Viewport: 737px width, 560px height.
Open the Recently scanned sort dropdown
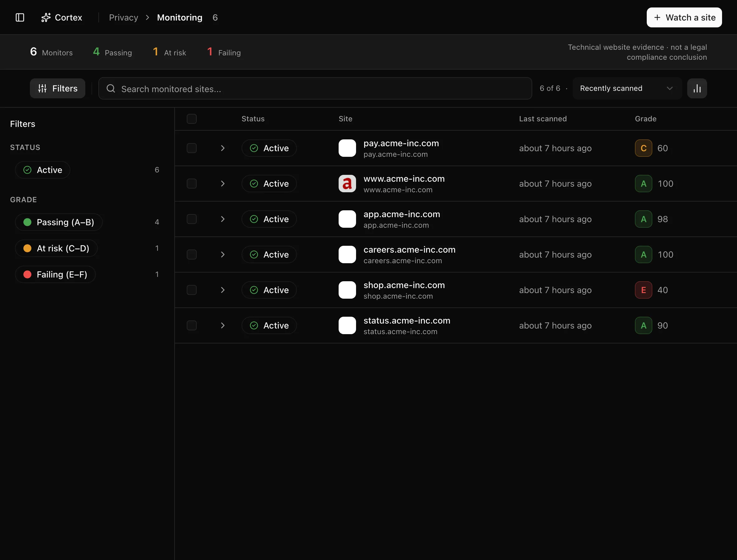(x=627, y=88)
